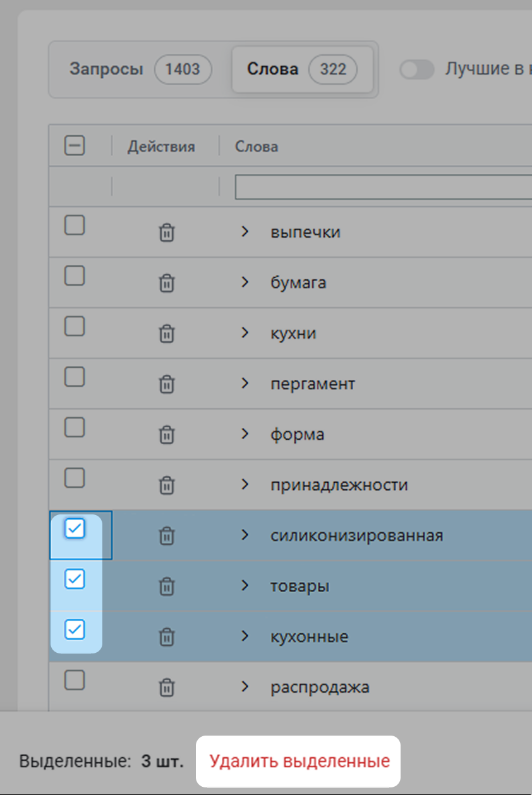Select the Слова tab
The height and width of the screenshot is (795, 532).
point(301,70)
